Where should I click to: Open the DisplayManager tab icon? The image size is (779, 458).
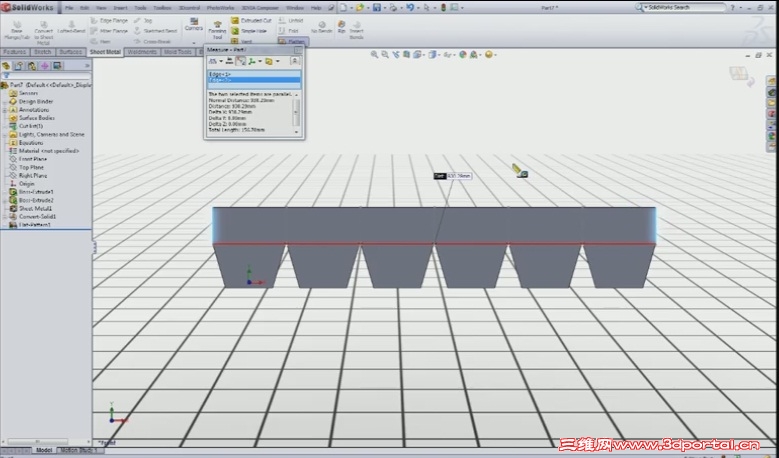[58, 66]
